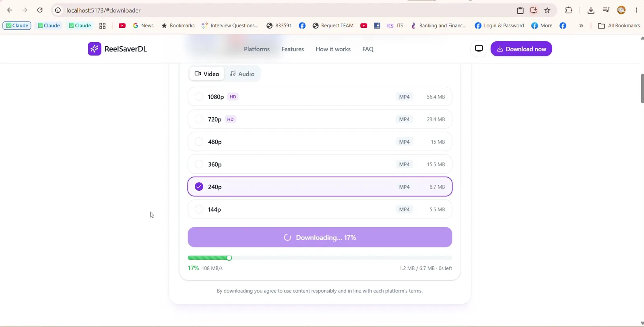Image resolution: width=644 pixels, height=327 pixels.
Task: Open the browser extensions puzzle icon
Action: click(569, 10)
